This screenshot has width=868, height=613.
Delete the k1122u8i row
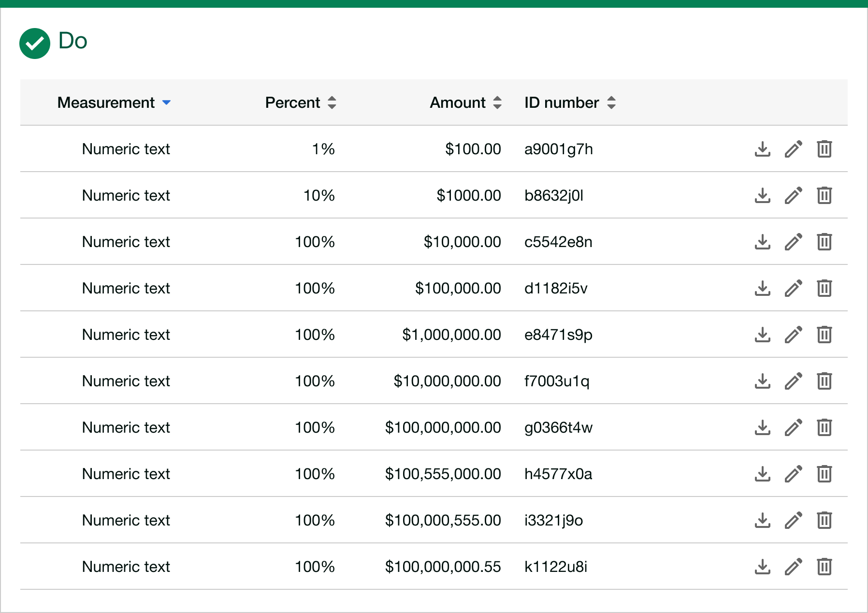tap(825, 567)
